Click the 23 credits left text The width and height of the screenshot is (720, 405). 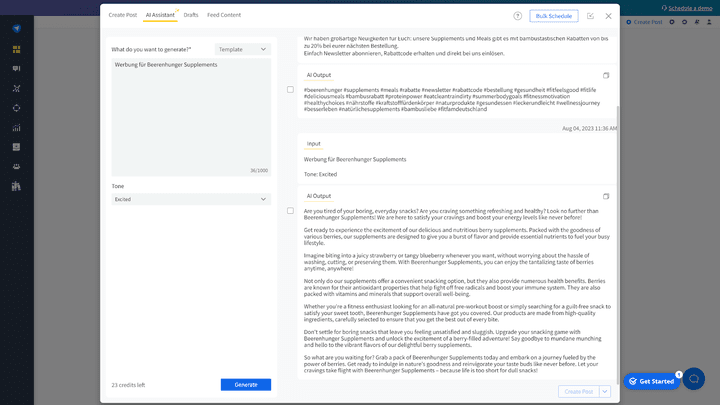128,385
